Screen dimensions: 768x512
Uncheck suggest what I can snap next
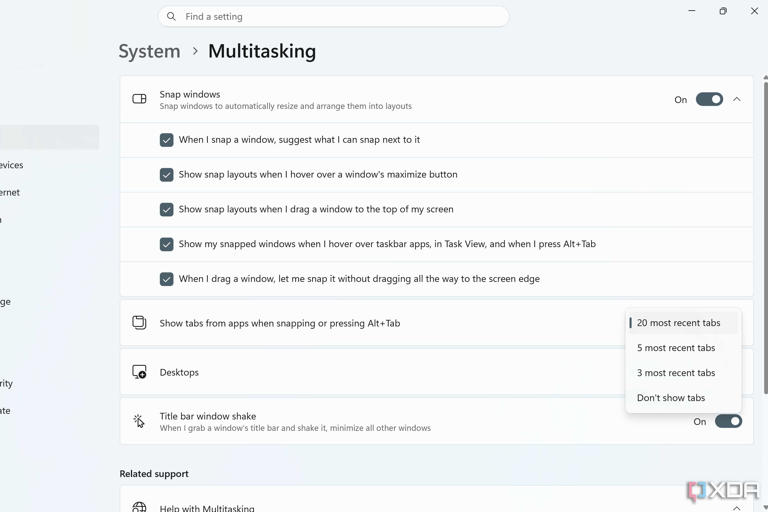pyautogui.click(x=167, y=140)
